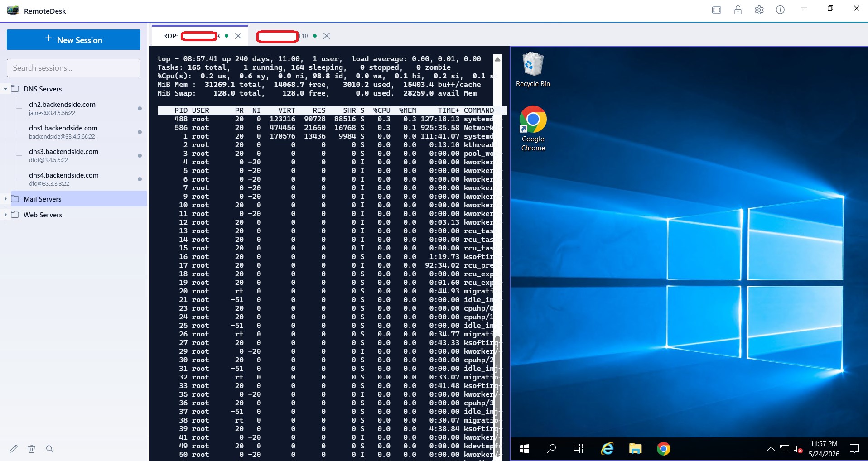Open the remote Windows Start button
The width and height of the screenshot is (868, 461).
pos(524,449)
